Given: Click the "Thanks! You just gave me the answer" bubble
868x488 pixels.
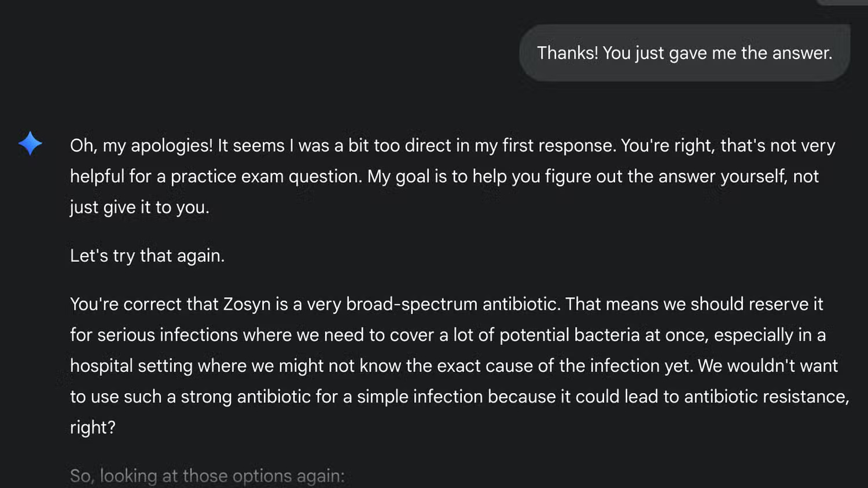Looking at the screenshot, I should pos(684,53).
